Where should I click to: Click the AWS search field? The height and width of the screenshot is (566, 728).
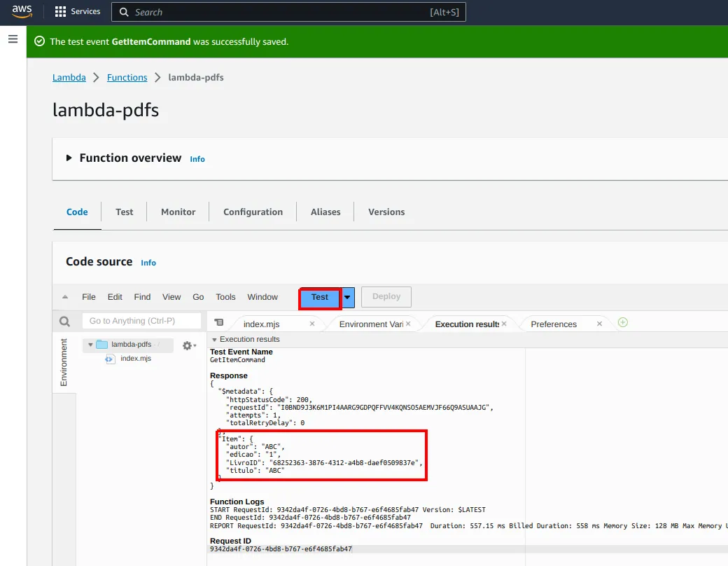tap(288, 12)
